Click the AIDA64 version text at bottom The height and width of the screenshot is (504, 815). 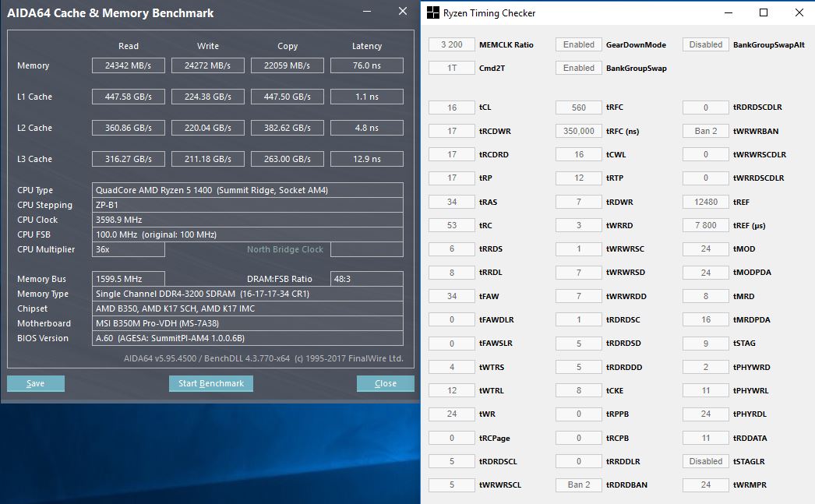(263, 358)
